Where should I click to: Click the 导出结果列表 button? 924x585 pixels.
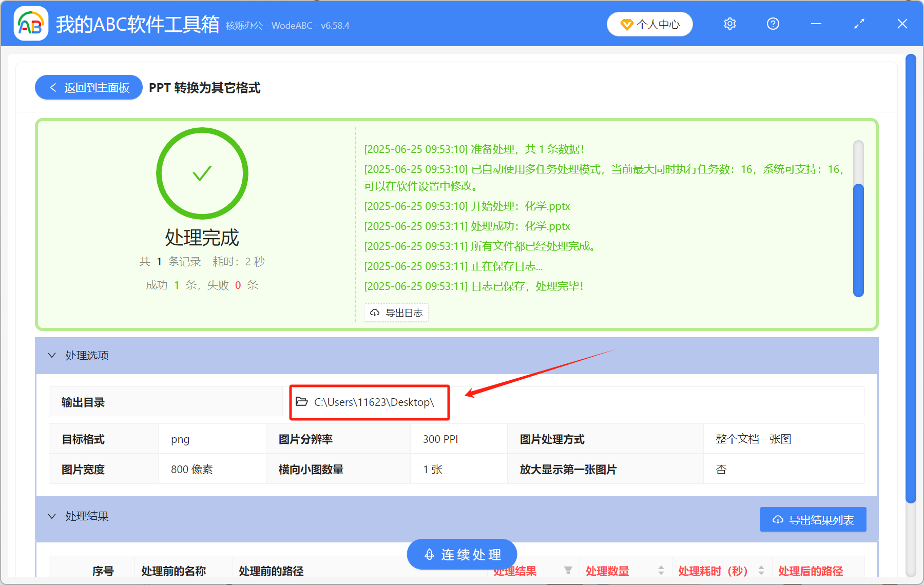point(813,519)
